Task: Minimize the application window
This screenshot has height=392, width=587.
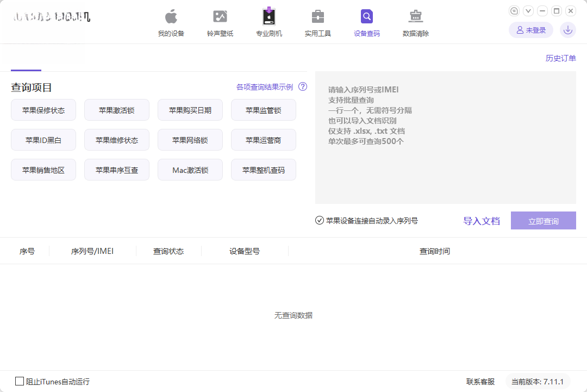Action: [542, 11]
